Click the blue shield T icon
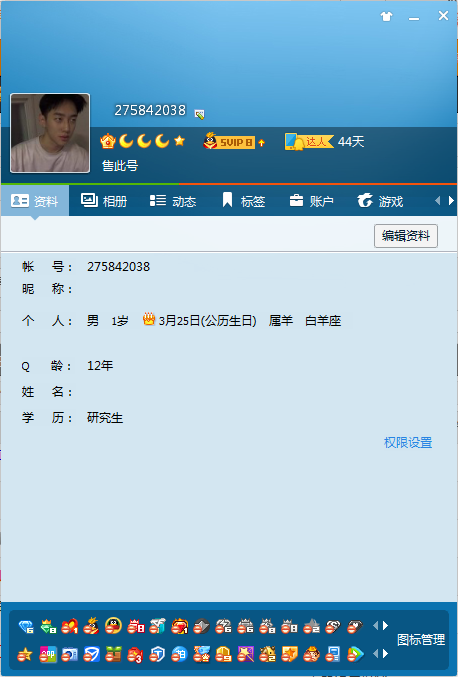Viewport: 458px width, 677px height. (157, 655)
